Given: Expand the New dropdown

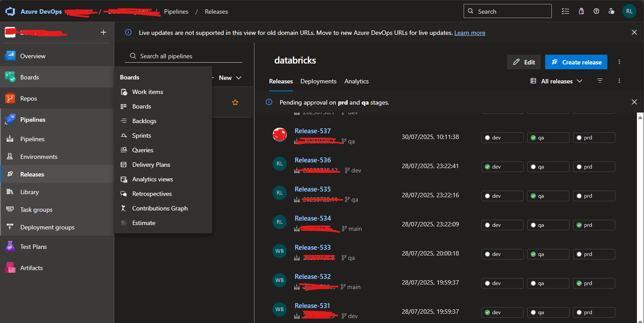Looking at the screenshot, I should [230, 78].
